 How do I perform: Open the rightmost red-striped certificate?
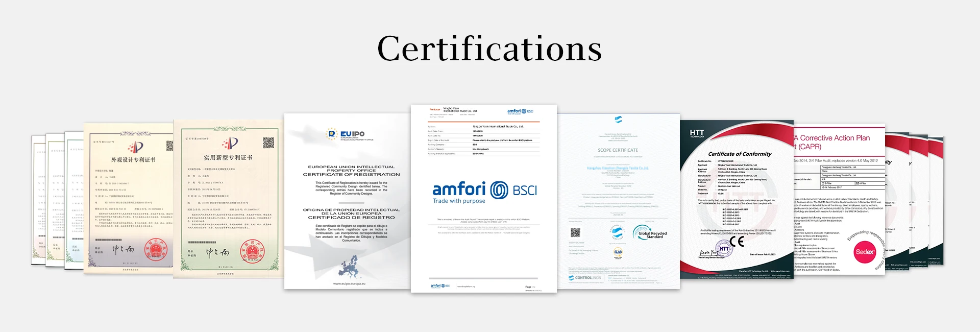936,201
